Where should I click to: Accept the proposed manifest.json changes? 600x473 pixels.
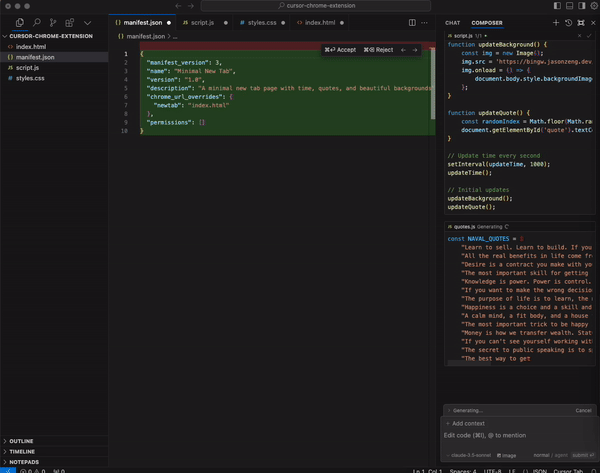(x=341, y=49)
